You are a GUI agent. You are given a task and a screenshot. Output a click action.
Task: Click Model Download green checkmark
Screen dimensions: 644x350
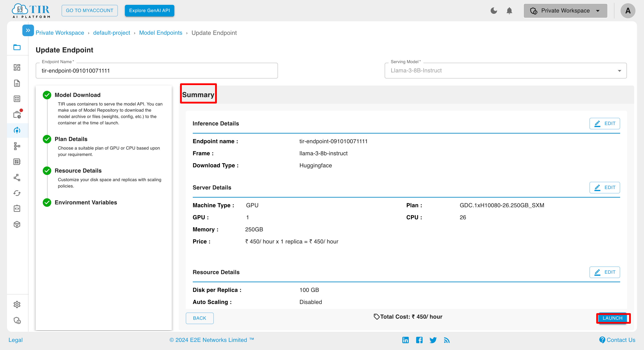coord(47,95)
